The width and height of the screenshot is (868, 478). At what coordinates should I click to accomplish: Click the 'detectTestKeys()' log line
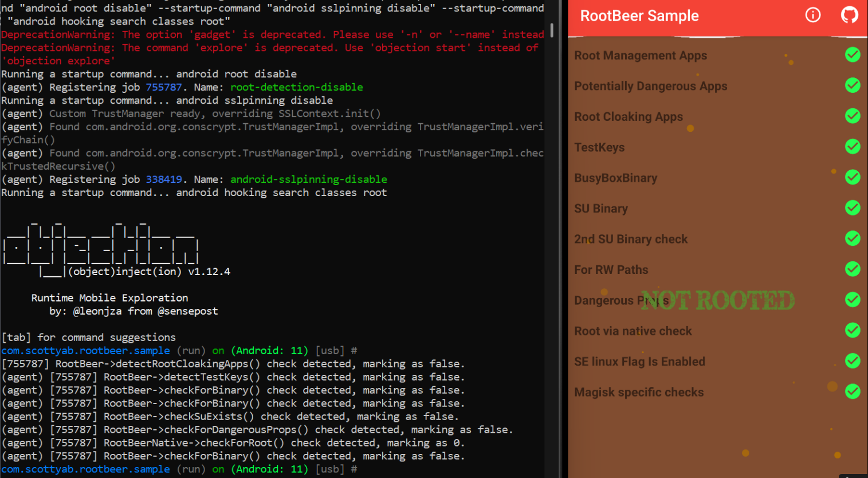coord(233,377)
